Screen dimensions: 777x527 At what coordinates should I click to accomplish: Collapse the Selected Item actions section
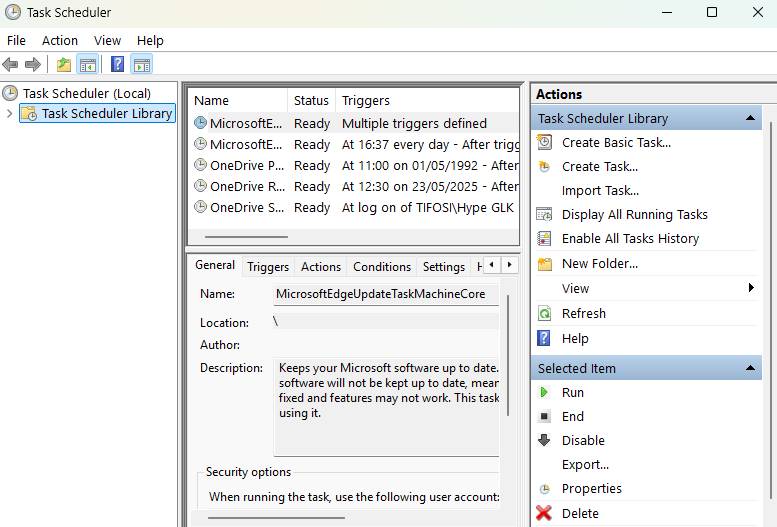pyautogui.click(x=750, y=368)
